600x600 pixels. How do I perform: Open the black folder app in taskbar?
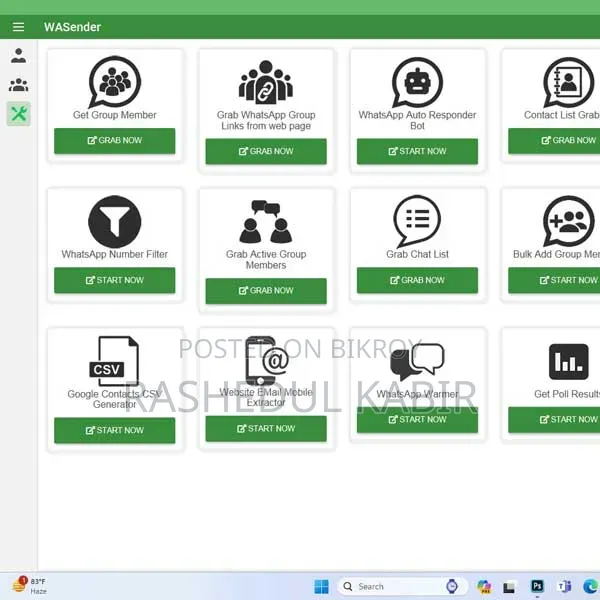point(509,587)
